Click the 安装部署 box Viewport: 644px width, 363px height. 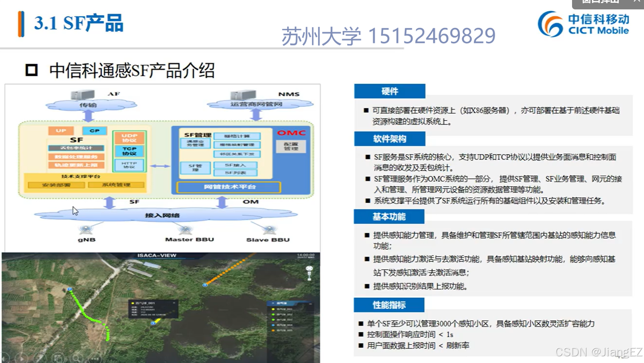coord(56,185)
